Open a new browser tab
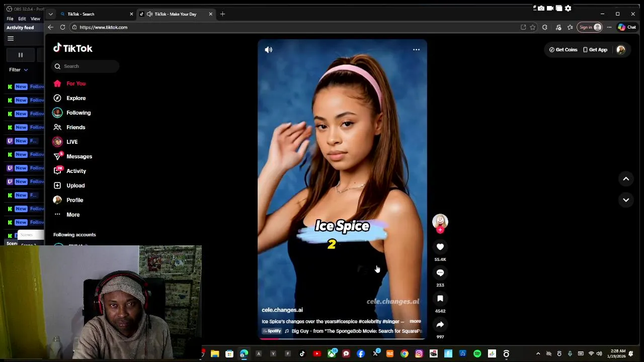644x362 pixels. (x=222, y=14)
